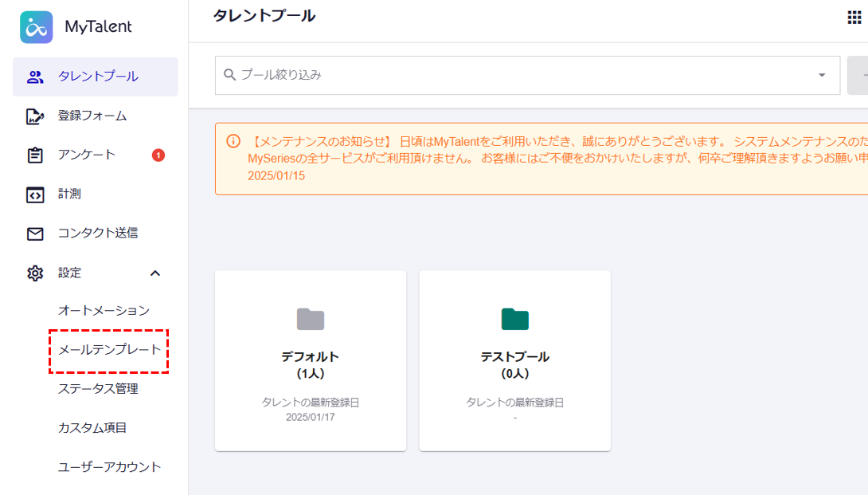Navigate to ユーザーアカウント page

click(109, 467)
